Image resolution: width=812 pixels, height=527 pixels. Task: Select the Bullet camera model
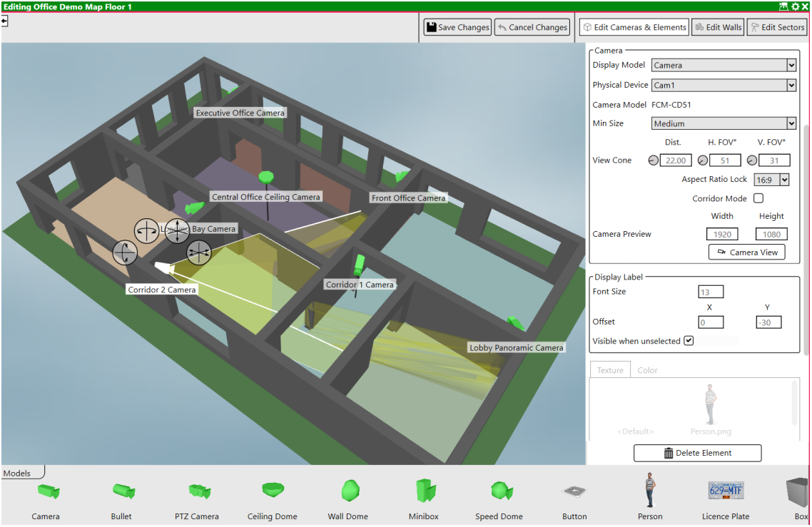coord(123,491)
